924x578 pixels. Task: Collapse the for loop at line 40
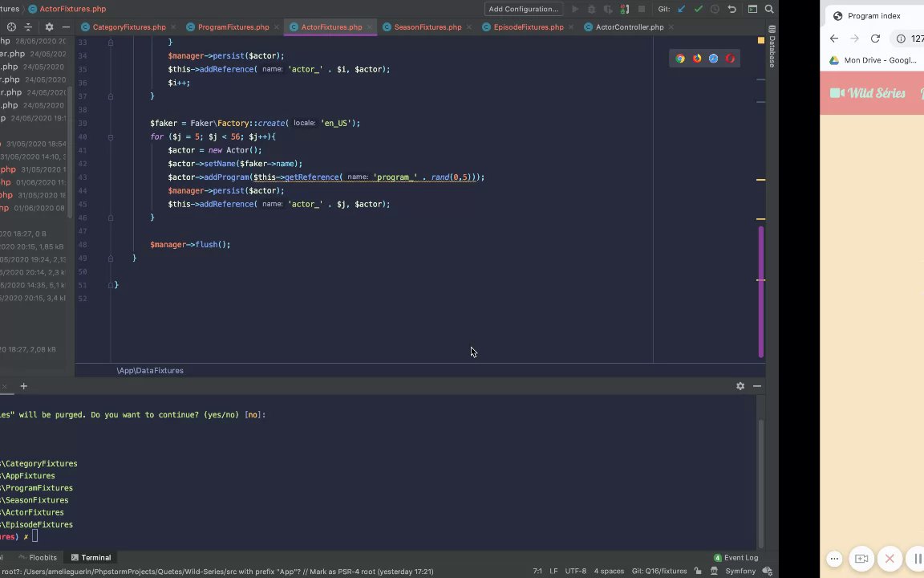pos(111,137)
